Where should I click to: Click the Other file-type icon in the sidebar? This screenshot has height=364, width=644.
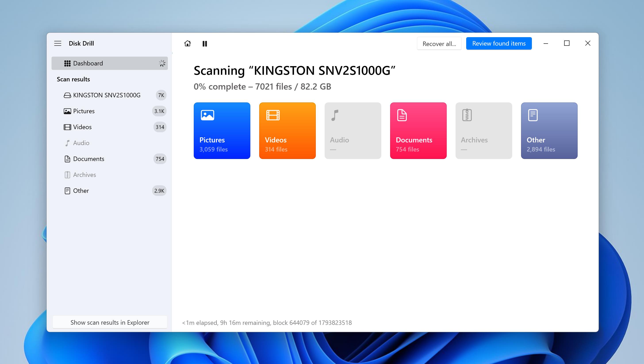click(67, 190)
